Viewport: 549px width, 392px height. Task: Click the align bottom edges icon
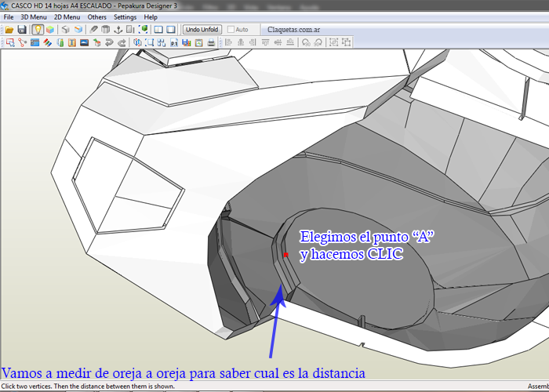pos(290,42)
